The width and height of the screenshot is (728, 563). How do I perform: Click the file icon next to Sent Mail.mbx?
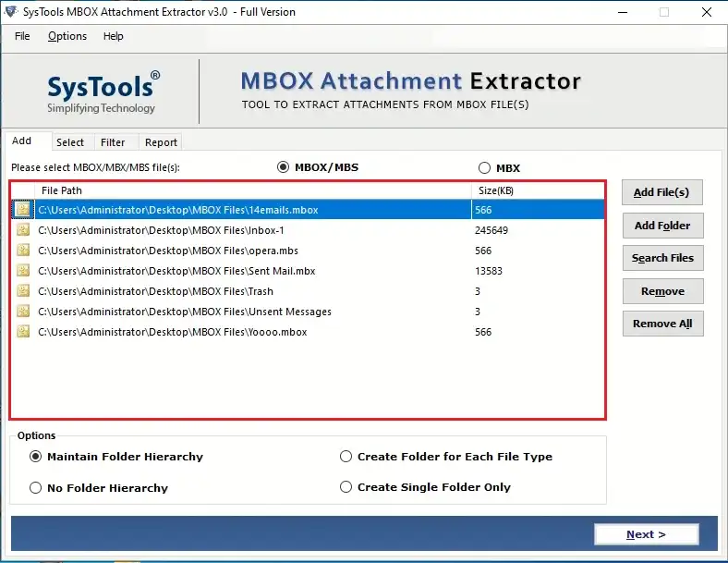[23, 271]
